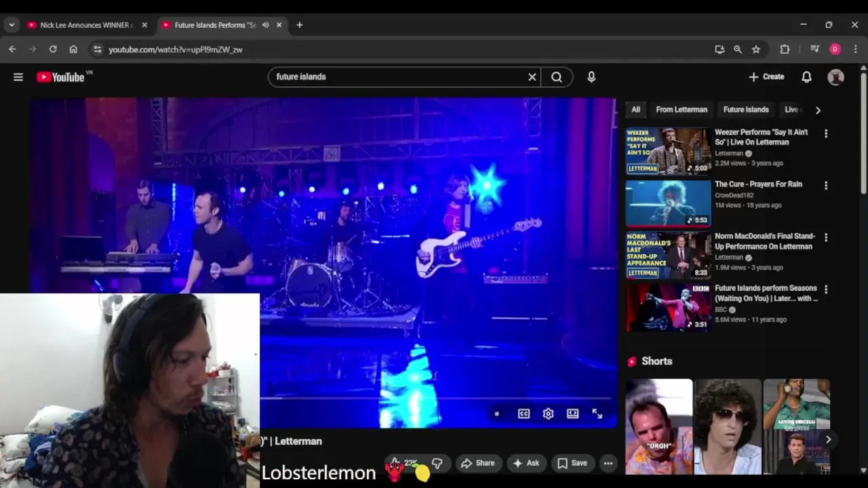The image size is (868, 488).
Task: Enter full screen mode
Action: pos(597,413)
